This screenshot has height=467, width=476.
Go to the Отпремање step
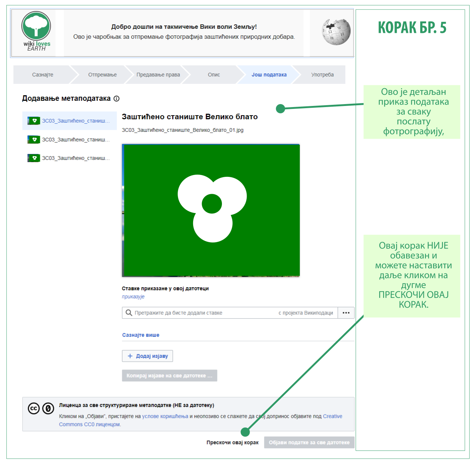pos(102,75)
